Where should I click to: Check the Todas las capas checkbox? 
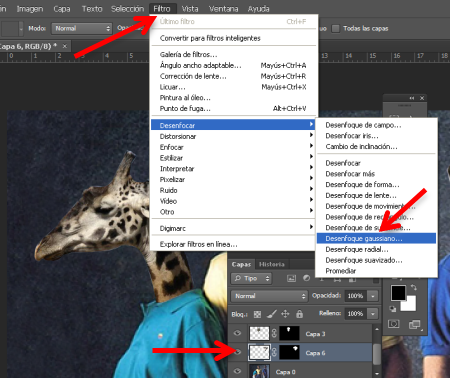pyautogui.click(x=336, y=29)
